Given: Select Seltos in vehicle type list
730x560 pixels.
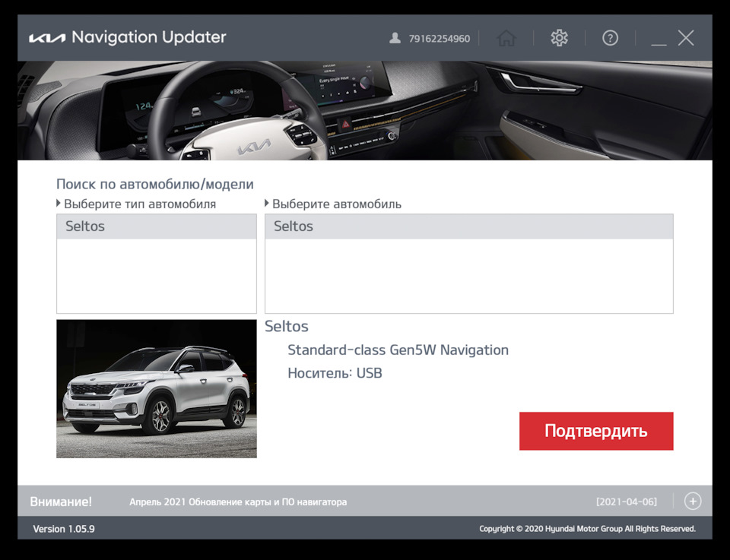Looking at the screenshot, I should 157,226.
